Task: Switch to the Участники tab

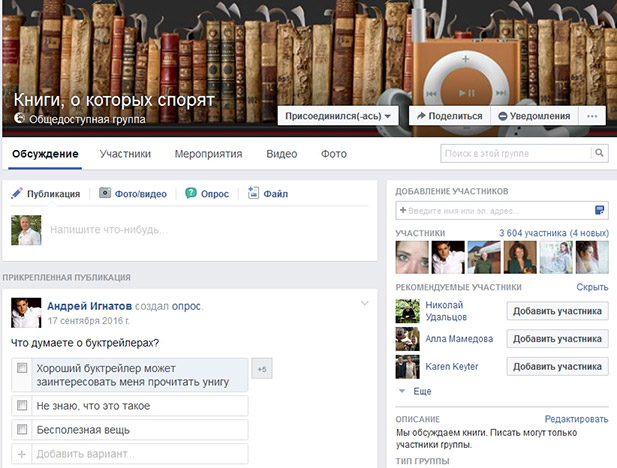Action: (x=125, y=154)
